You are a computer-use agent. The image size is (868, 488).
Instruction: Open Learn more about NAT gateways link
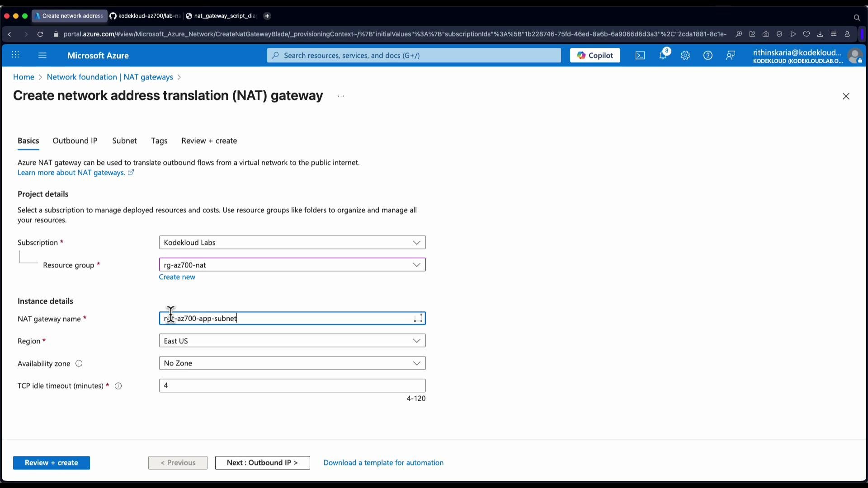click(71, 173)
